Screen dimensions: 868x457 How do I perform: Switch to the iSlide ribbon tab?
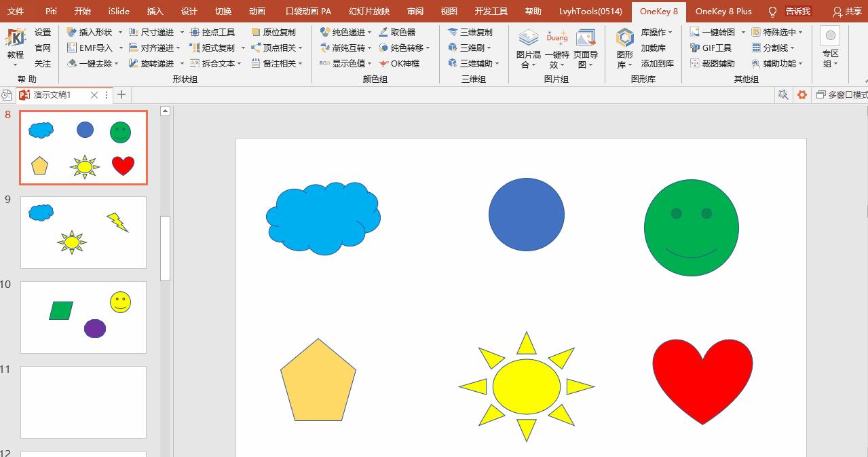tap(119, 11)
